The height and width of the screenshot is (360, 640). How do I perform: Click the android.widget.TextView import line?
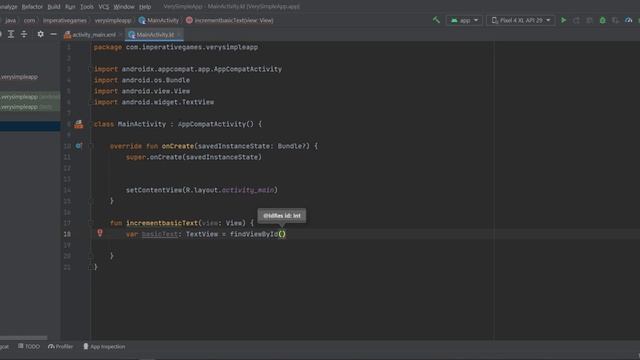click(154, 102)
